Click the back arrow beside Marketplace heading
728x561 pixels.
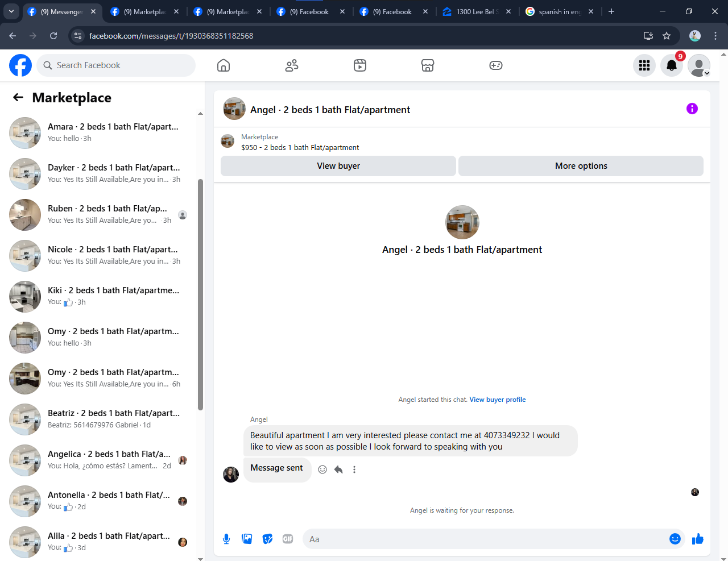[x=18, y=97]
